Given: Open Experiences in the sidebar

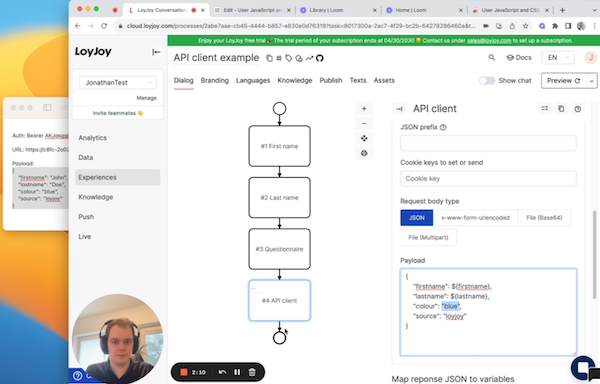Looking at the screenshot, I should [117, 177].
